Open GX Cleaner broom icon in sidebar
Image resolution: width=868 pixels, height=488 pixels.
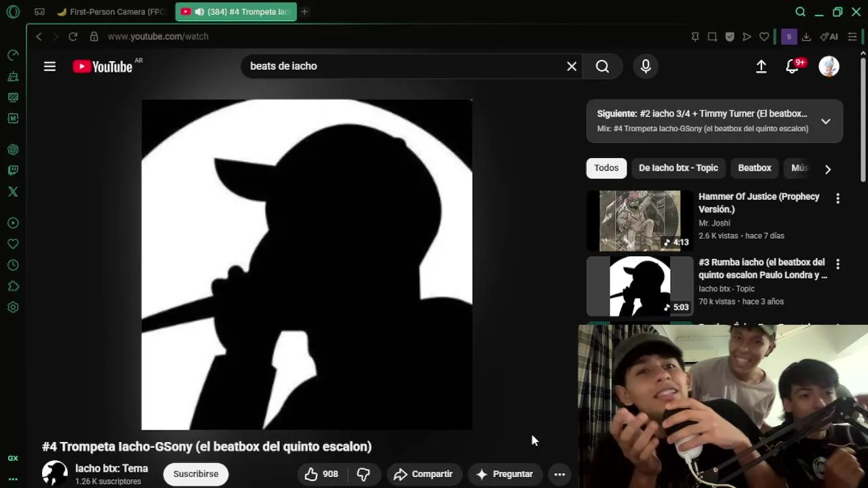13,77
